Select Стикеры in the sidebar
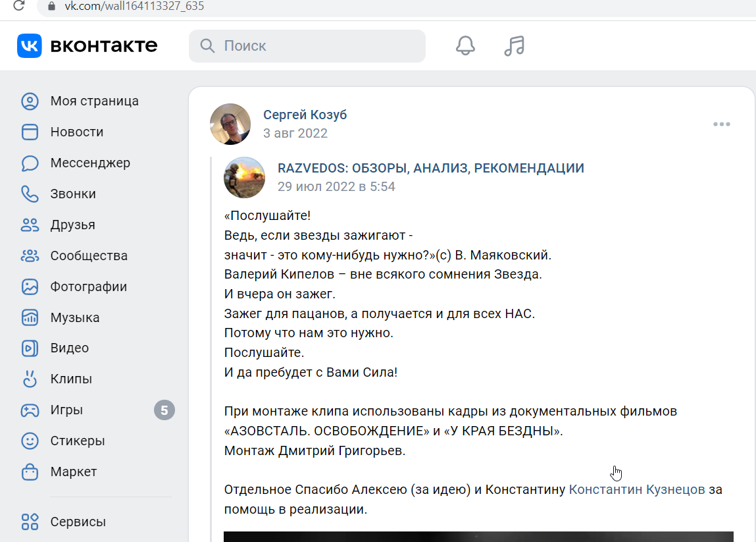The image size is (756, 542). pyautogui.click(x=78, y=441)
